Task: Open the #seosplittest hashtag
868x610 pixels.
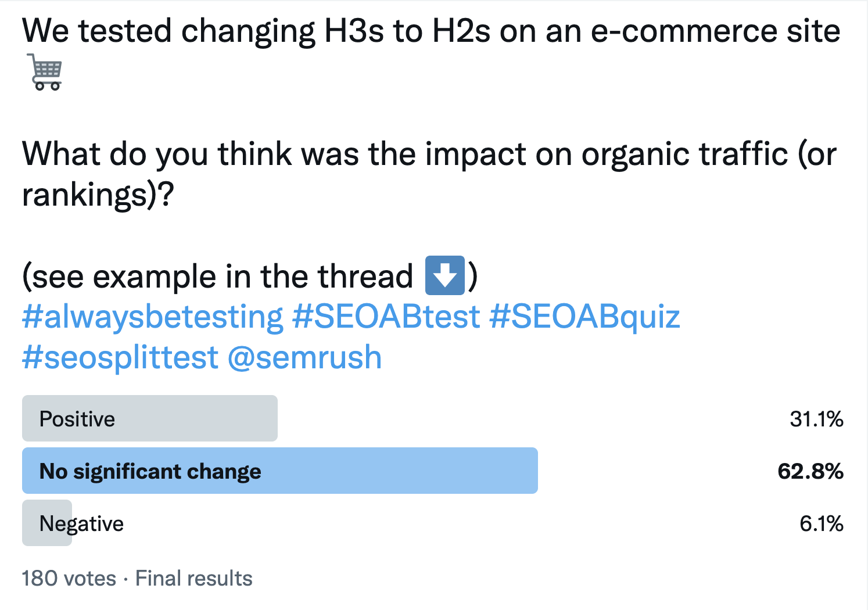Action: [x=120, y=357]
